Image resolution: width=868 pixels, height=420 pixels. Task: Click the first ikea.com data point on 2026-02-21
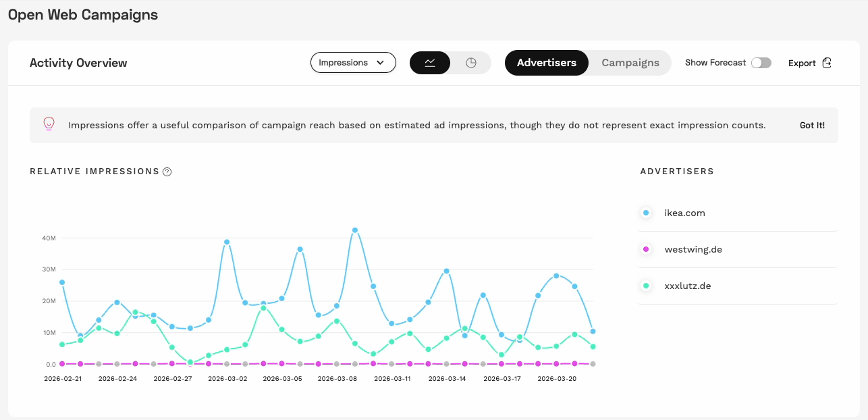[x=62, y=282]
